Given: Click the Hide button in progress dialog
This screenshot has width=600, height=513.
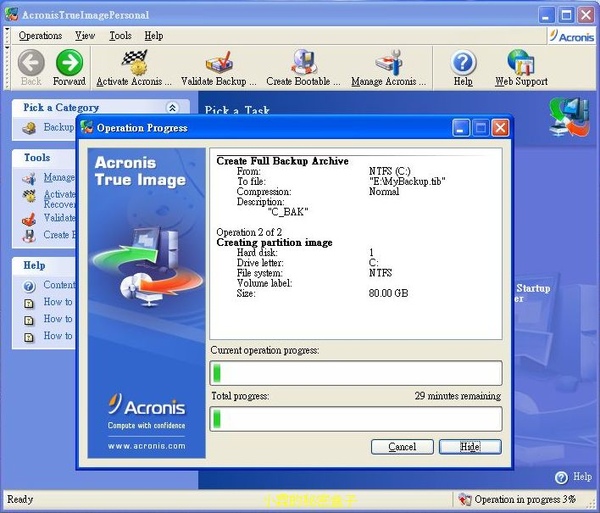Looking at the screenshot, I should coord(470,447).
